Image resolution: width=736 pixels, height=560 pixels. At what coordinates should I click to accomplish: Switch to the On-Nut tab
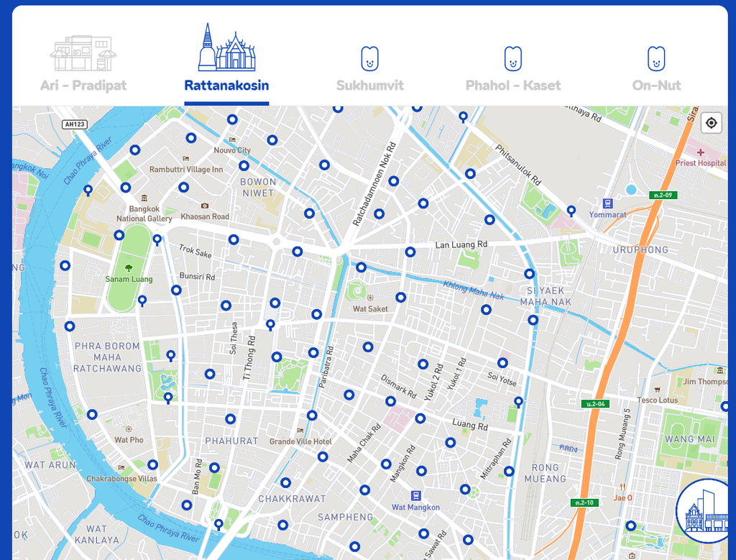coord(656,68)
